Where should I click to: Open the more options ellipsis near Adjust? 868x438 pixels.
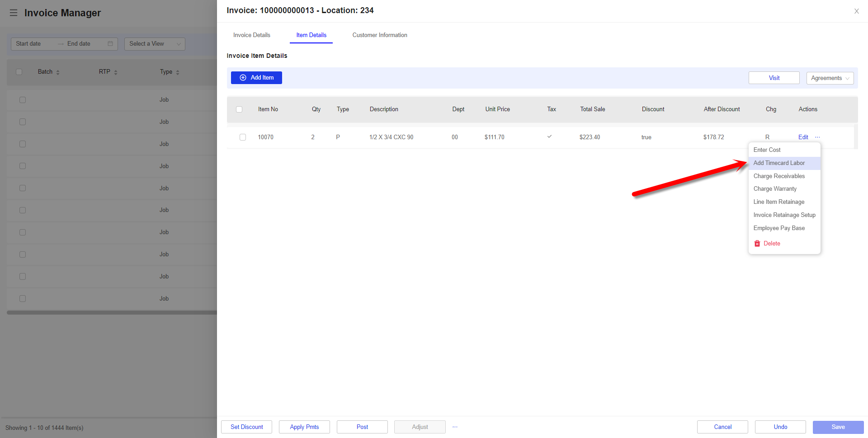455,427
